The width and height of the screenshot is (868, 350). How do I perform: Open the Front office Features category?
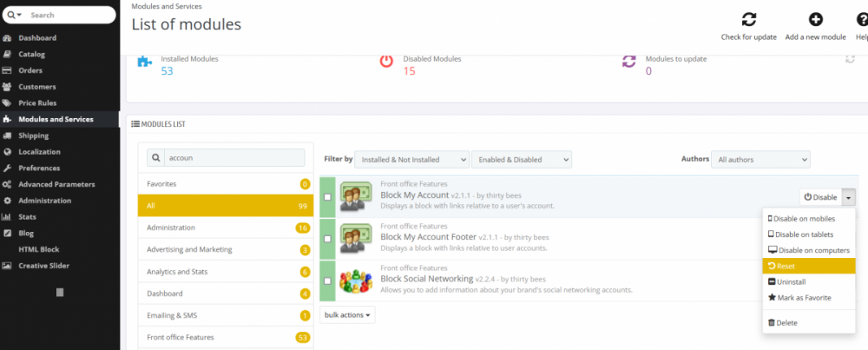(x=181, y=337)
